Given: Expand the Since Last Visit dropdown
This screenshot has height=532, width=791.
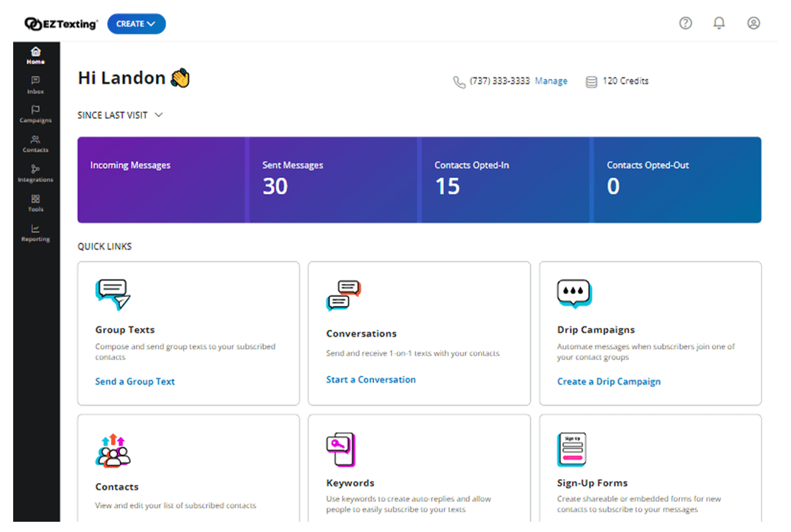Looking at the screenshot, I should coord(120,116).
